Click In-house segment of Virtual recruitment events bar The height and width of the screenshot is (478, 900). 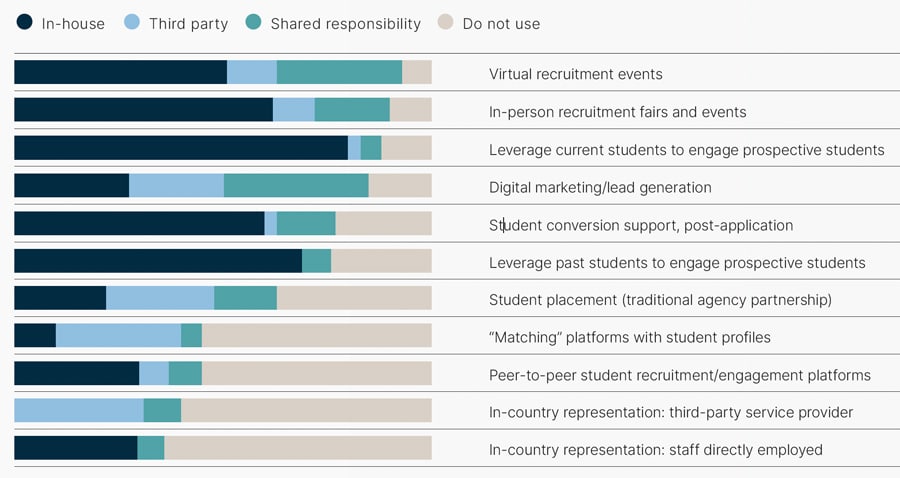pos(121,72)
